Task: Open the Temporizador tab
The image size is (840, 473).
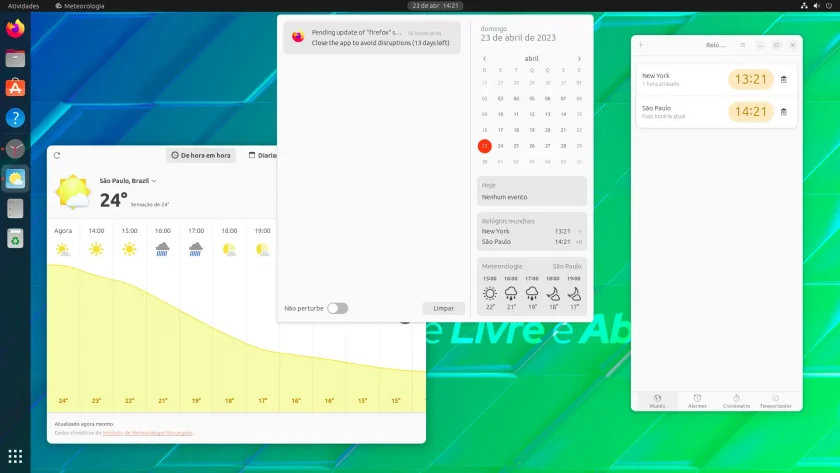Action: click(775, 401)
